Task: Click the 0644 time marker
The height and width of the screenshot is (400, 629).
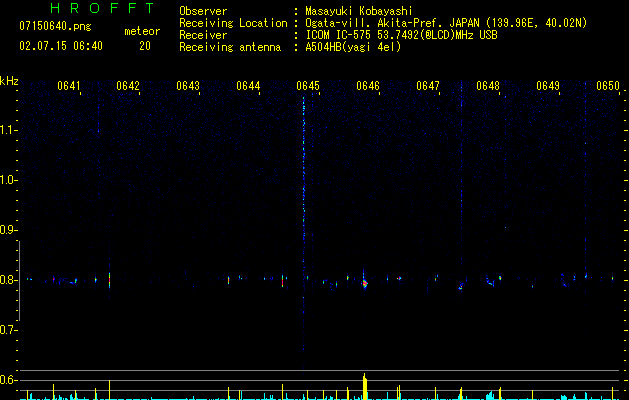Action: click(248, 86)
